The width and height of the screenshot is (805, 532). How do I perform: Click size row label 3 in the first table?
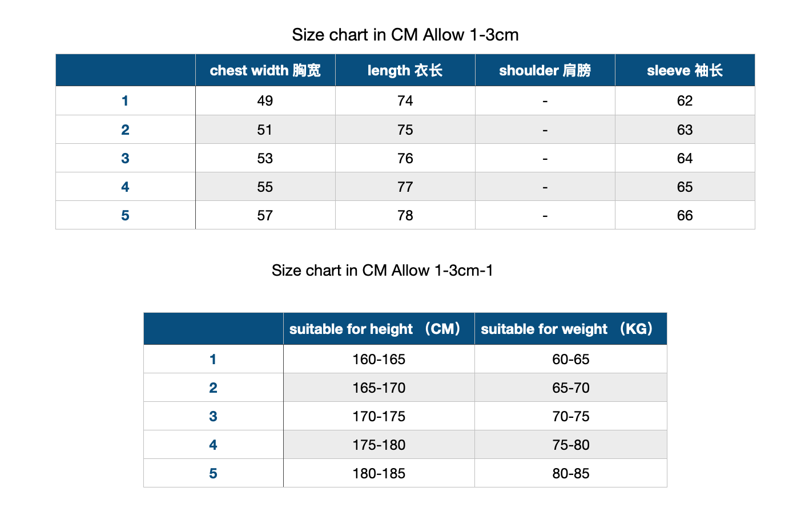click(126, 158)
